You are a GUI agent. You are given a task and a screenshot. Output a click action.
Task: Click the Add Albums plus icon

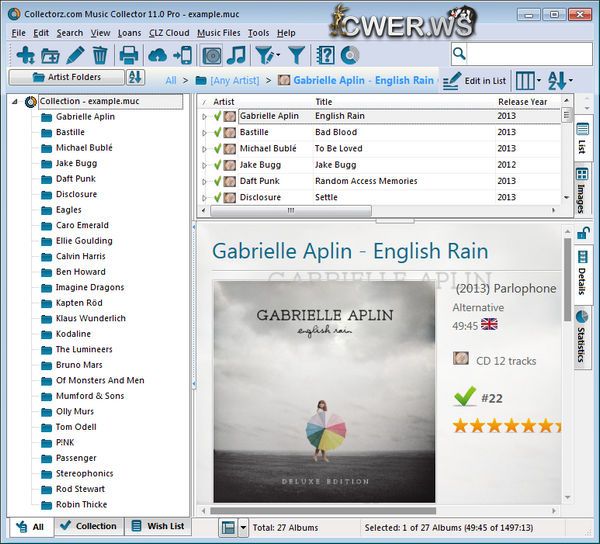coord(24,55)
